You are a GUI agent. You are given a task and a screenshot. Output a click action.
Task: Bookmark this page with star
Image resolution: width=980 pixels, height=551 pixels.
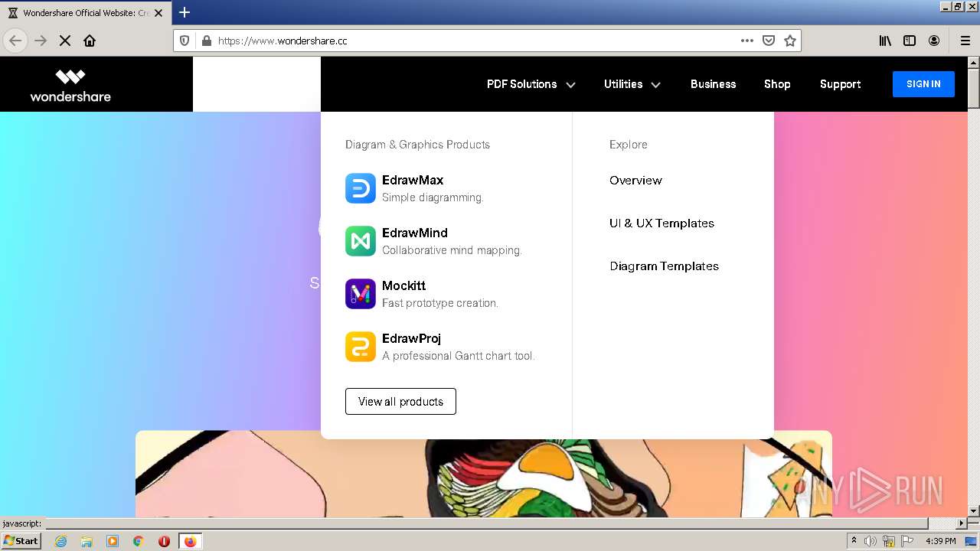(x=790, y=41)
